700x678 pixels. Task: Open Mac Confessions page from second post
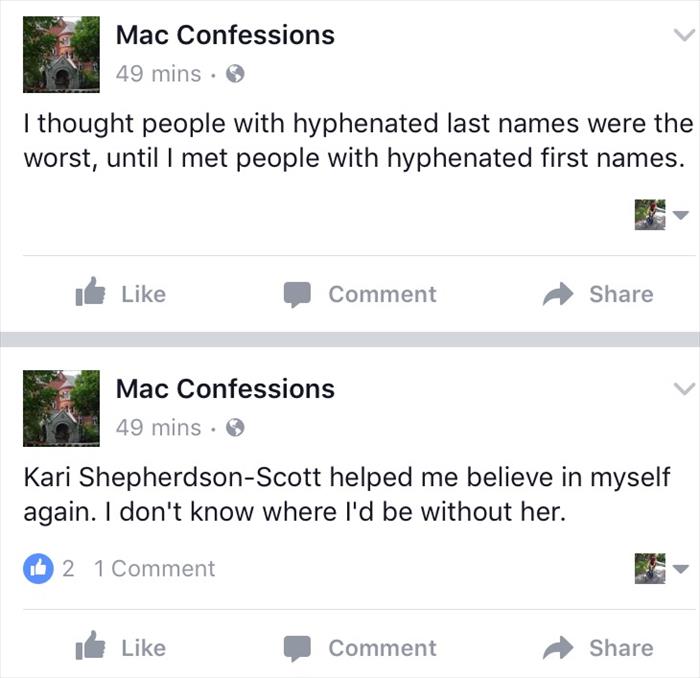[225, 389]
